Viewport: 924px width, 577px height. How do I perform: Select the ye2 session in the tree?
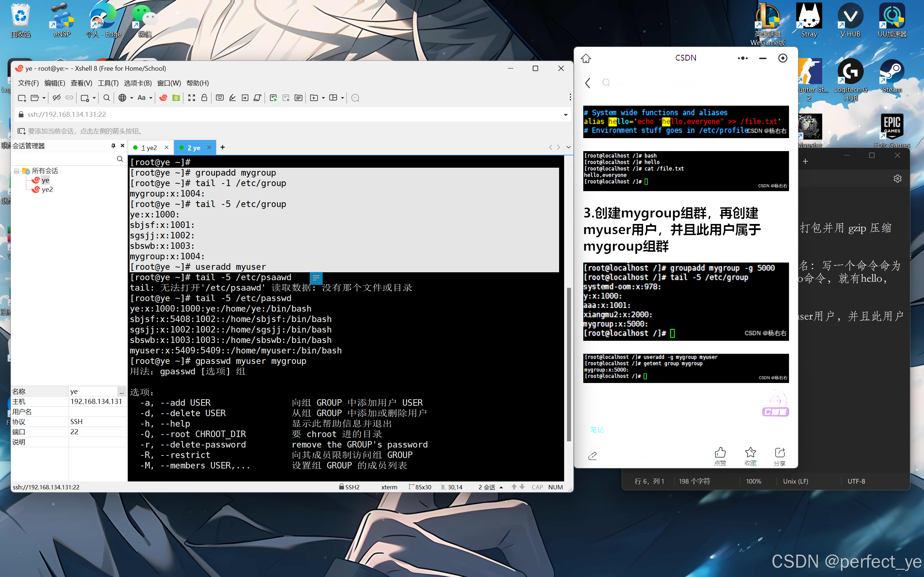(47, 190)
